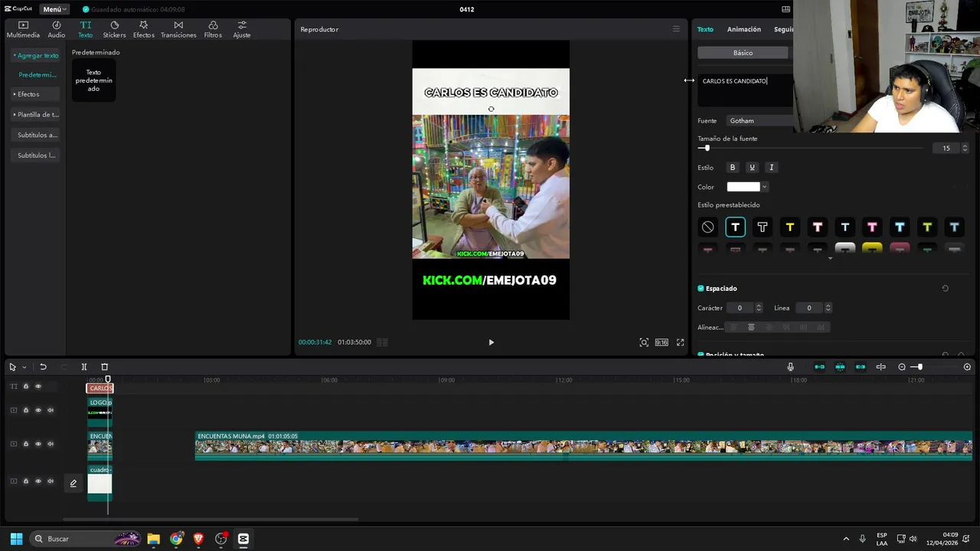Play the video preview

pos(492,343)
